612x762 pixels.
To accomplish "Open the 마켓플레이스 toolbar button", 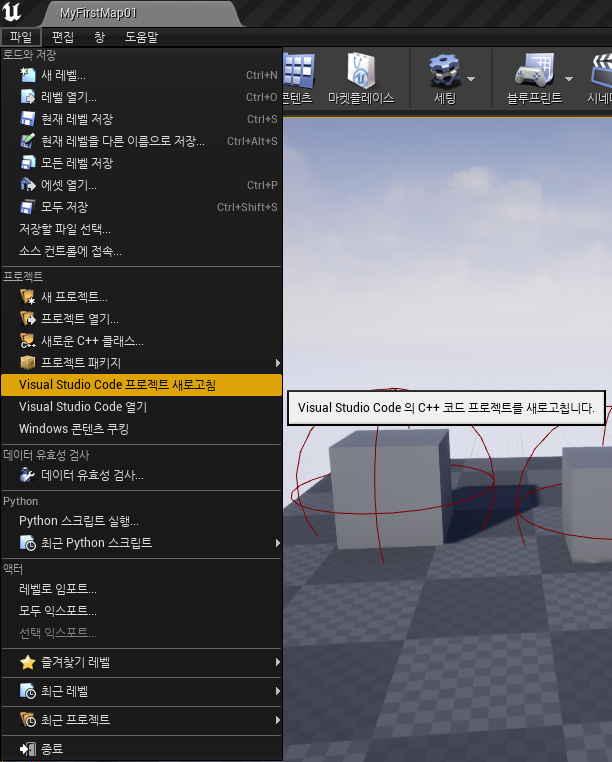I will click(x=361, y=79).
